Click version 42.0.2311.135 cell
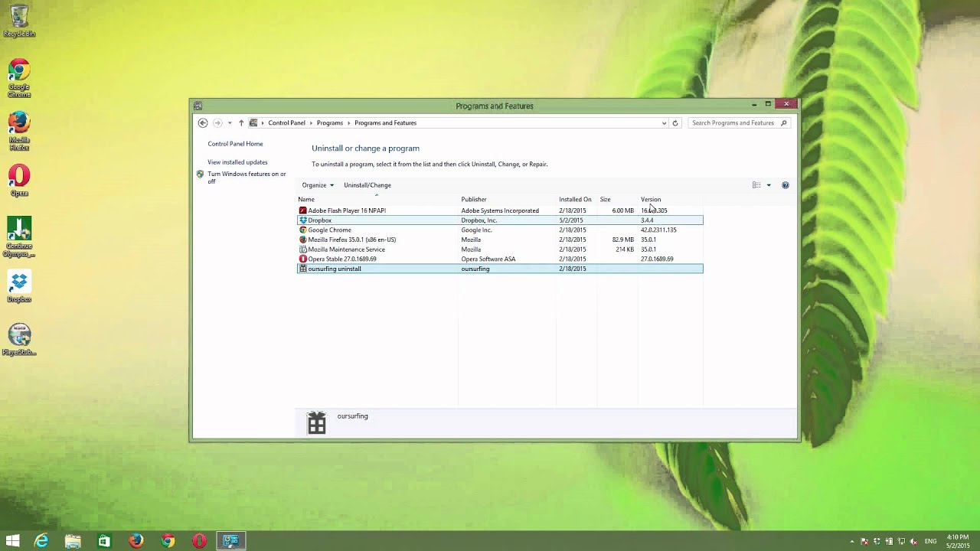 point(658,230)
